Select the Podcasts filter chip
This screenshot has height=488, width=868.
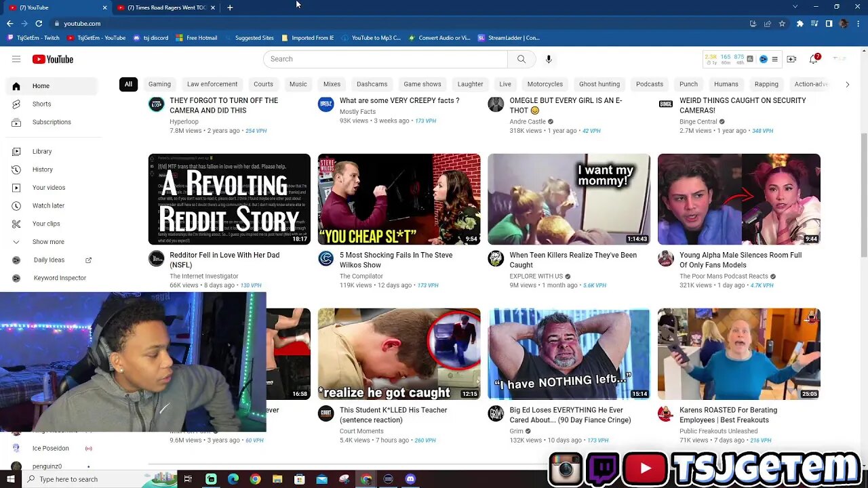650,84
